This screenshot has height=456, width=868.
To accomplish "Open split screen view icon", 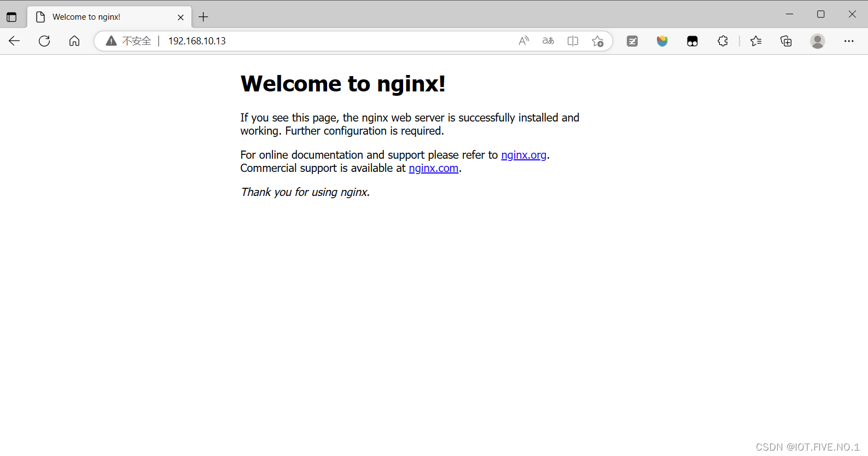I will click(573, 41).
